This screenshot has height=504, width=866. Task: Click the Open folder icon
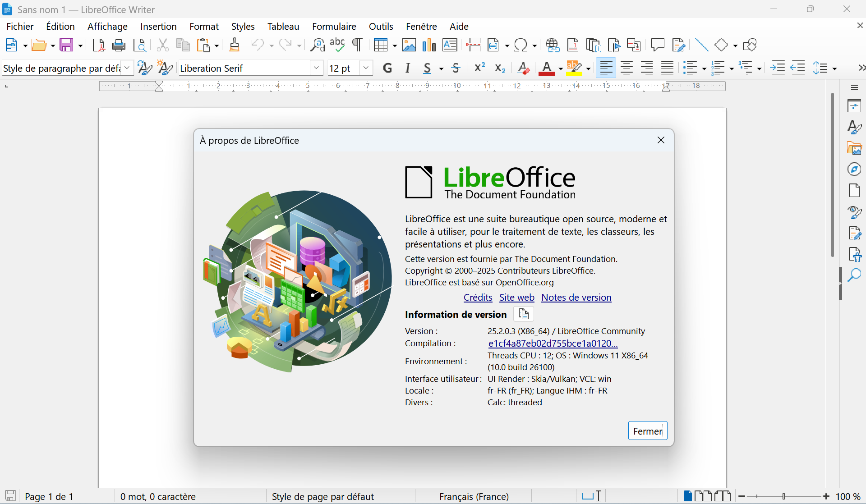coord(39,45)
